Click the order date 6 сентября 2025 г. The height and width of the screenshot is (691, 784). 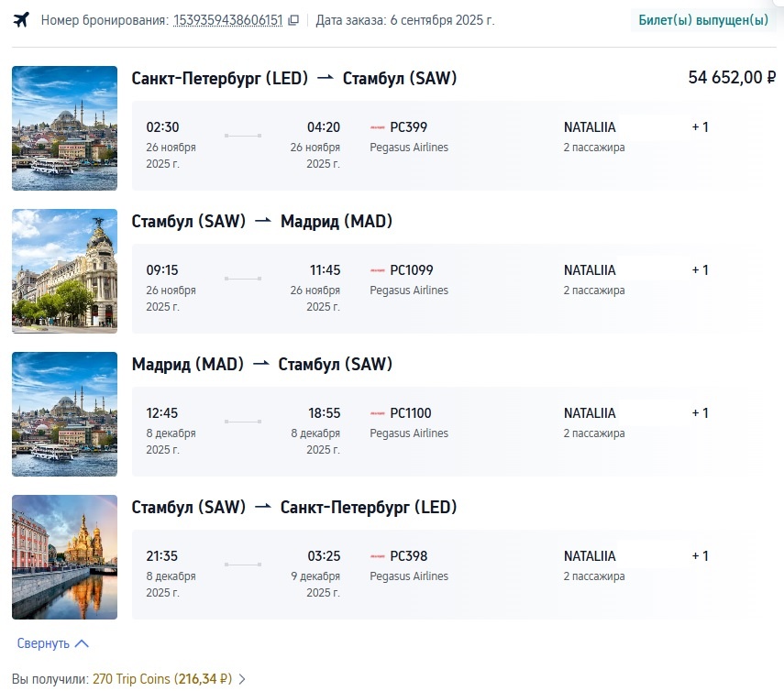[x=442, y=20]
